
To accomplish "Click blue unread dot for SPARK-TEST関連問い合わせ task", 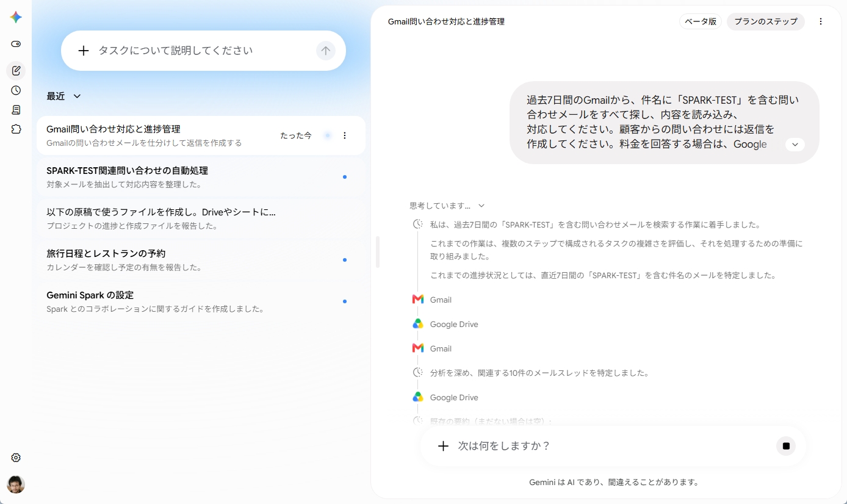I will click(x=345, y=177).
